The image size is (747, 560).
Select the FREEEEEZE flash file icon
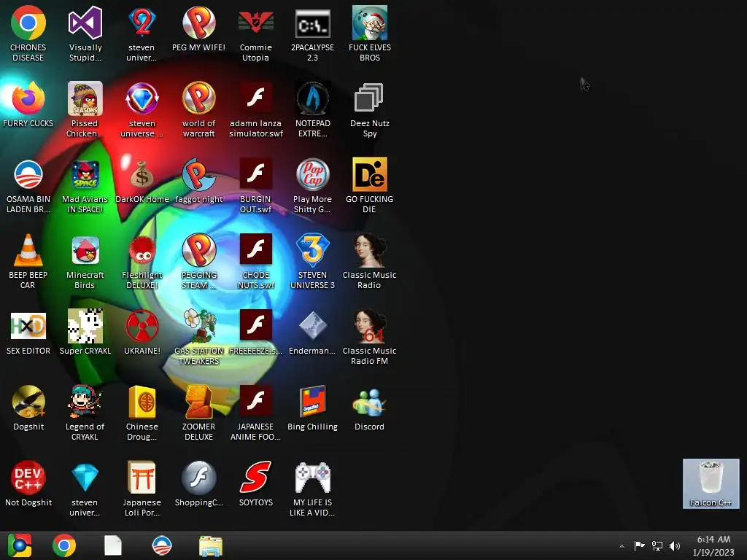(256, 326)
